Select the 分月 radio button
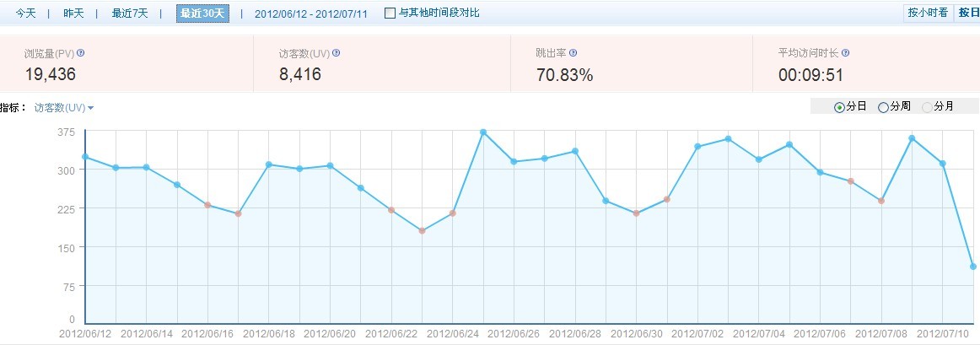The image size is (980, 345). coord(928,107)
